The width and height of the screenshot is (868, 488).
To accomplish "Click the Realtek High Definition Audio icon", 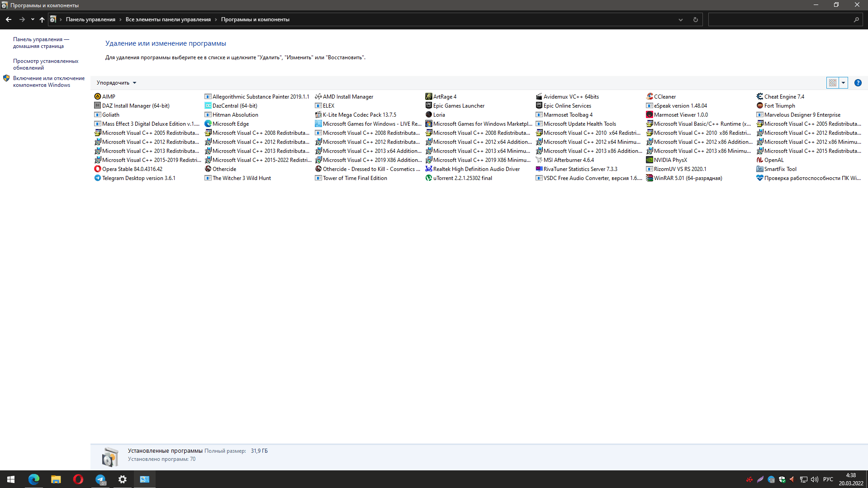I will [428, 169].
